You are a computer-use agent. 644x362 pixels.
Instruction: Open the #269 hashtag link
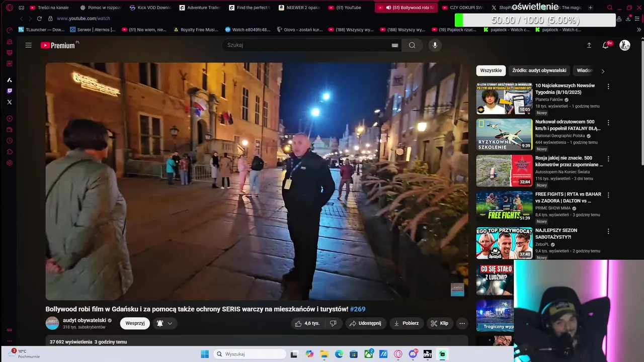[358, 309]
